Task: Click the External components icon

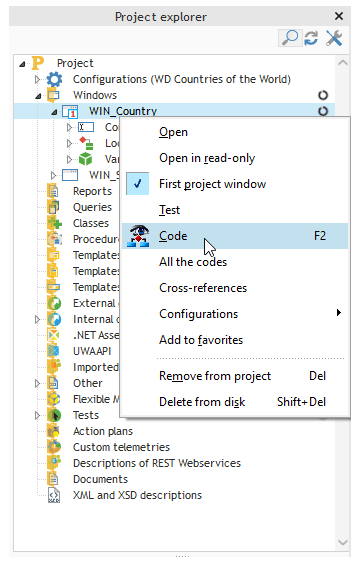Action: 54,303
